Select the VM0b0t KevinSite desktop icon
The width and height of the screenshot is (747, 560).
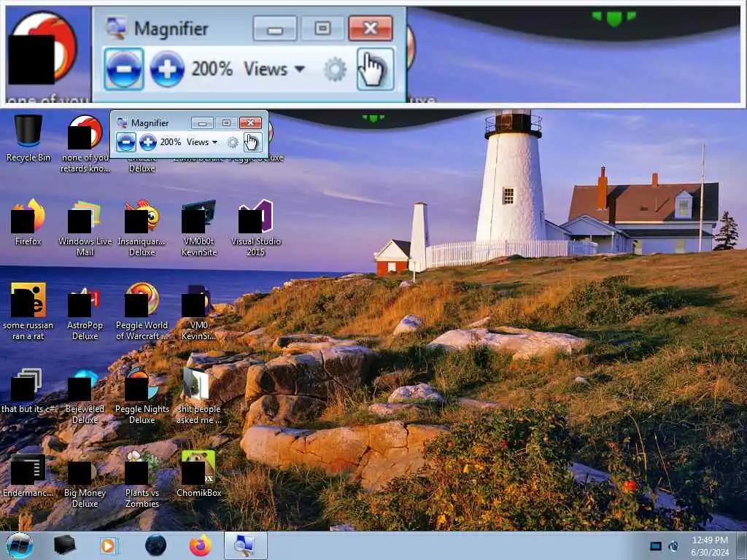(x=199, y=227)
